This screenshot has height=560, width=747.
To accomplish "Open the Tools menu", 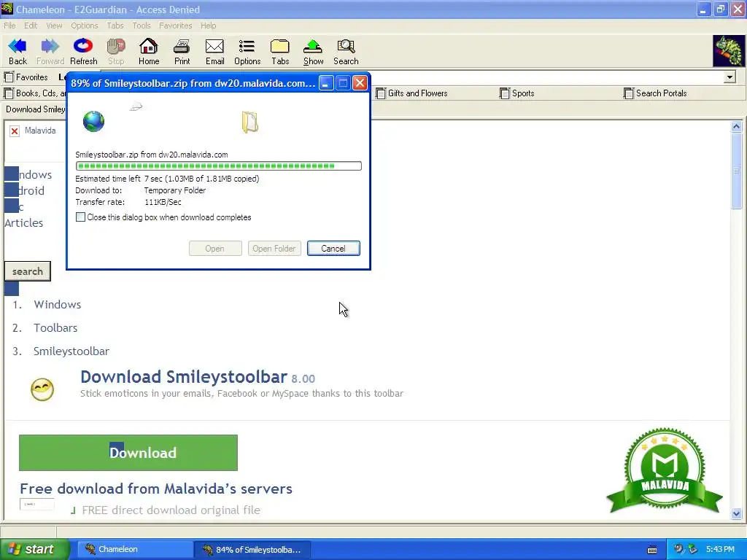I will click(141, 26).
